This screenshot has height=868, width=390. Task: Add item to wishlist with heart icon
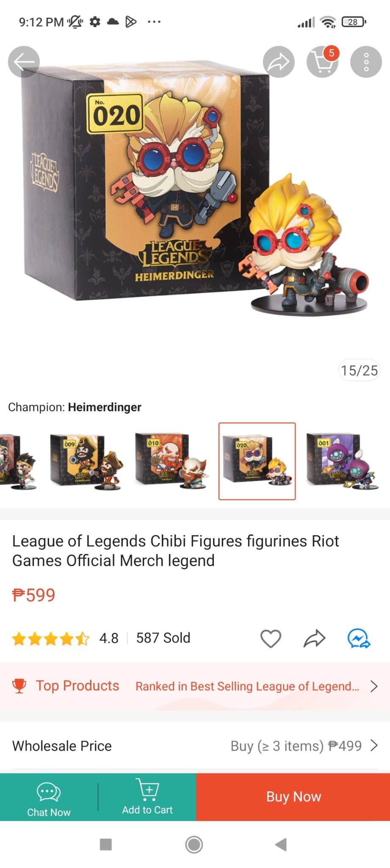pos(271,639)
